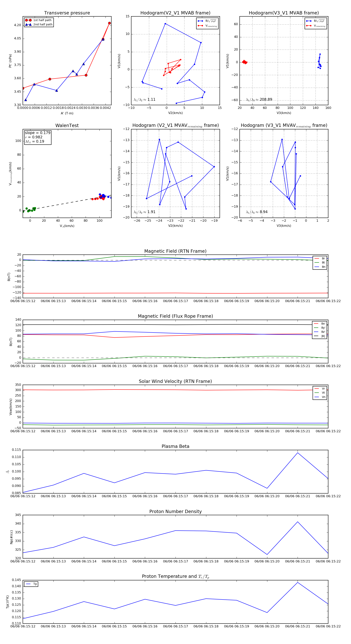Click the topmost red marker in Transverse pressure plot
The image size is (351, 644).
109,23
